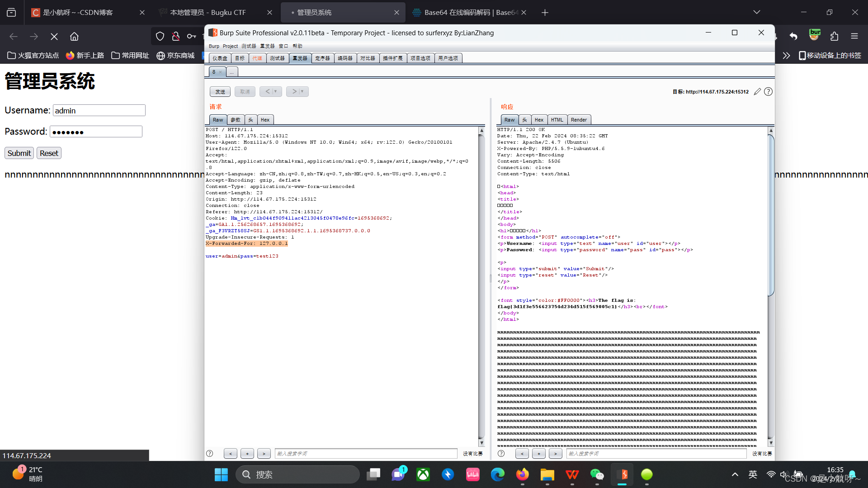This screenshot has height=488, width=868.
Task: Open the 窗口 menu in Burp
Action: [x=283, y=46]
